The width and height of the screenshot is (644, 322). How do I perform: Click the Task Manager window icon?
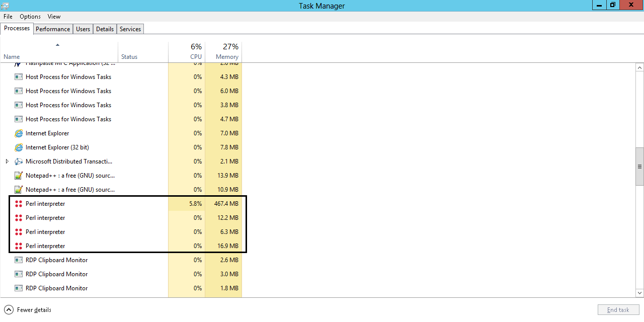(x=6, y=6)
